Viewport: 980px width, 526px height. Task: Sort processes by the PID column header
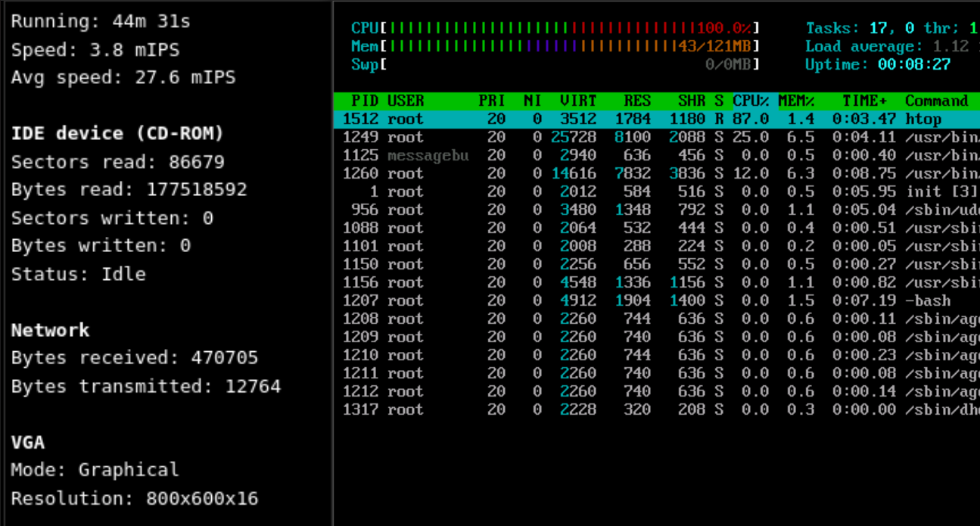365,101
